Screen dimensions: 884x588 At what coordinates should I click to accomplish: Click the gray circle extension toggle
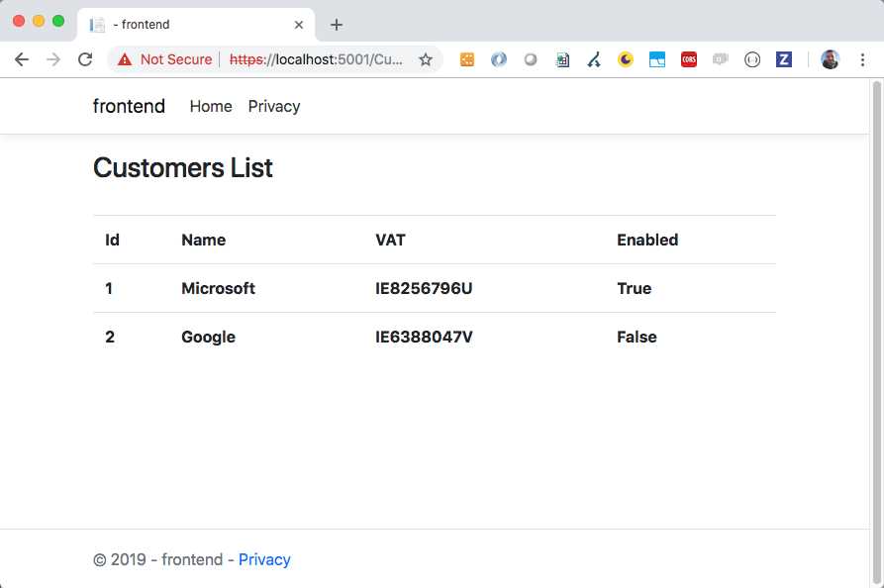tap(531, 59)
